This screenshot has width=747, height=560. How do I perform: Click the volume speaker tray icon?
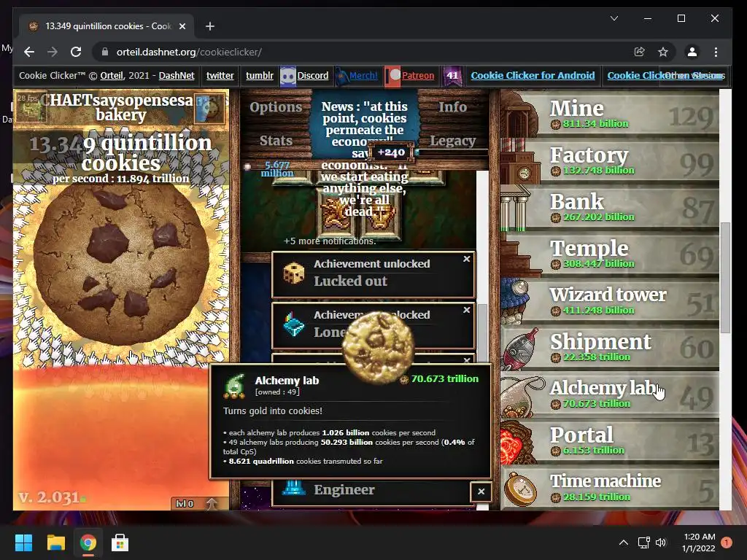point(660,542)
